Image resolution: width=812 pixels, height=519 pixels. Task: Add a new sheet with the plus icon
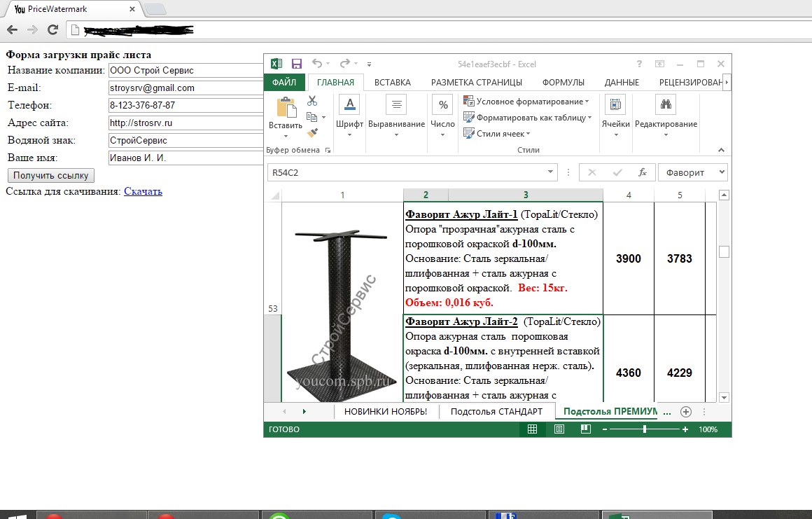(685, 412)
